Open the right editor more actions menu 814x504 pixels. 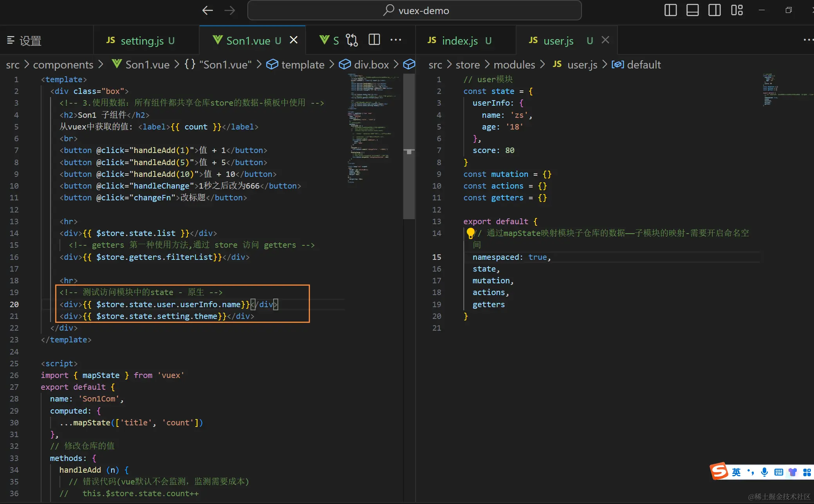pyautogui.click(x=808, y=40)
